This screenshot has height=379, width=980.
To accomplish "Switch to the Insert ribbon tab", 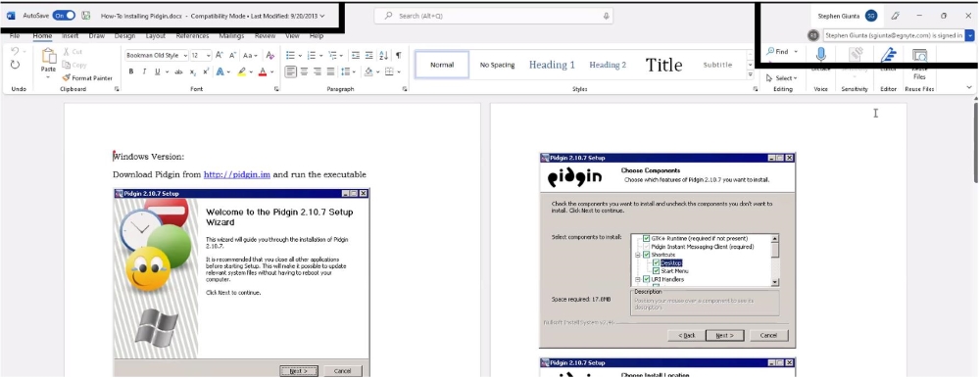I will click(70, 36).
